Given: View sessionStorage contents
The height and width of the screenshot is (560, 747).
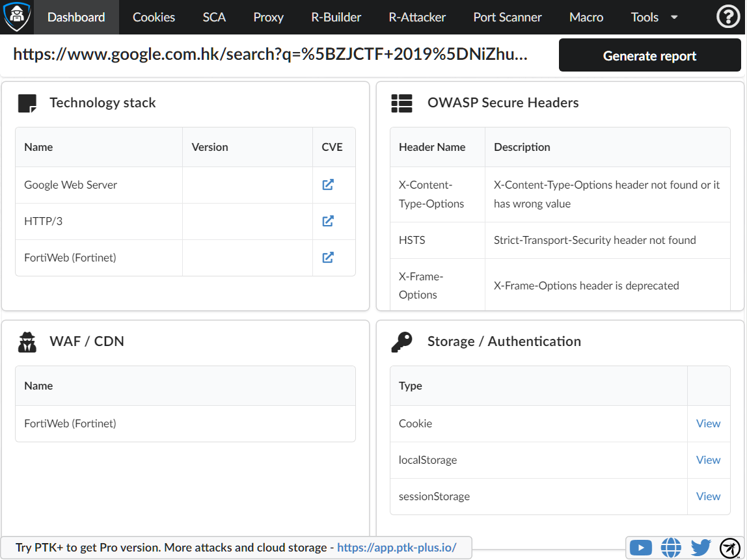Looking at the screenshot, I should pyautogui.click(x=708, y=496).
